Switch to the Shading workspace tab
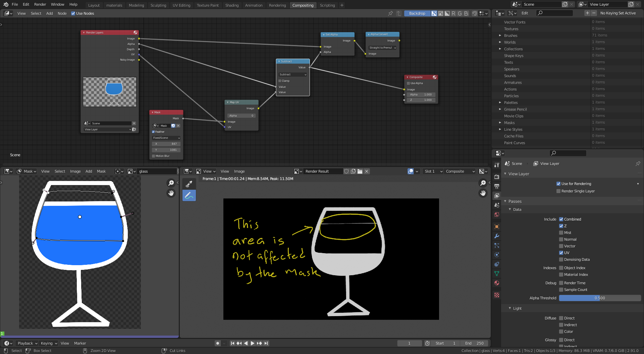The width and height of the screenshot is (644, 354). point(232,5)
